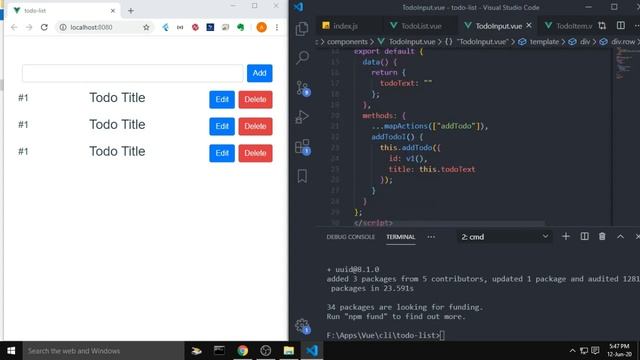Open Chrome three-dot menu
This screenshot has height=360, width=640.
(x=277, y=27)
